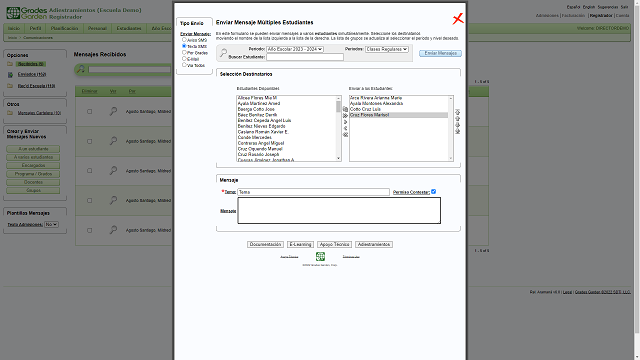Click the Programa / Grados button
640x360 pixels.
(33, 174)
